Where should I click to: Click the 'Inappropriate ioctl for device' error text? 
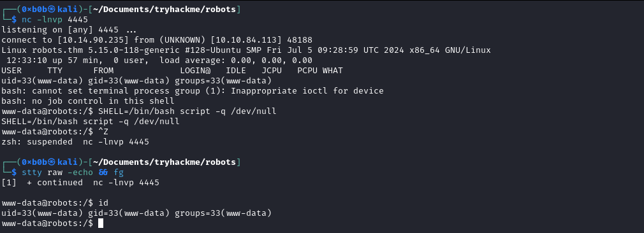tap(307, 91)
